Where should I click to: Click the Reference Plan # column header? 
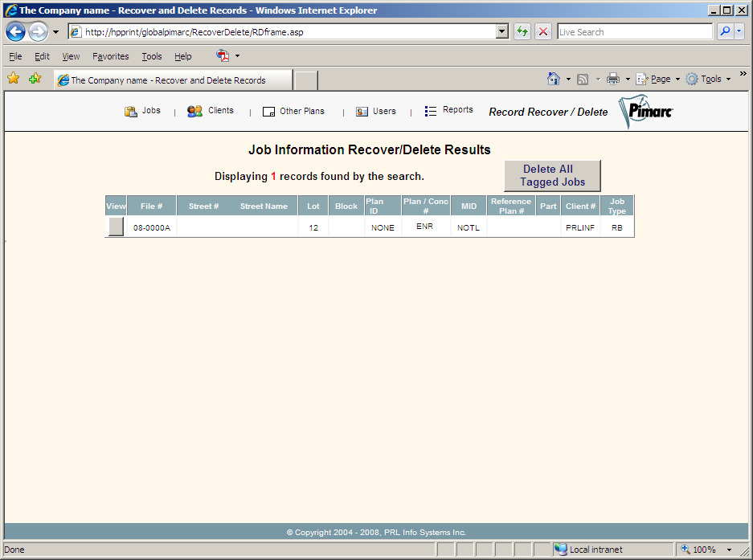511,206
